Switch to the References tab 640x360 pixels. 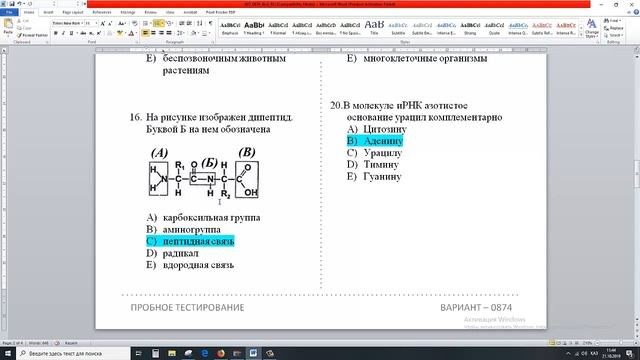pos(102,13)
